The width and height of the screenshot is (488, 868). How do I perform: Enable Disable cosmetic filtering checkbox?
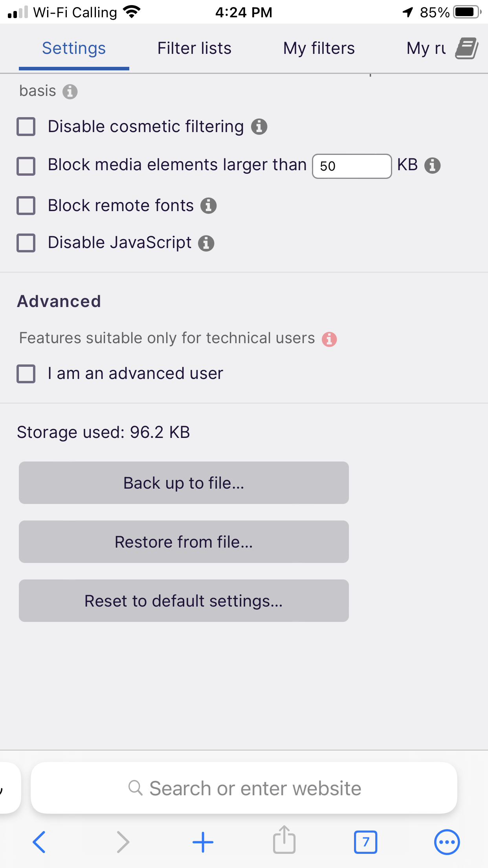26,127
